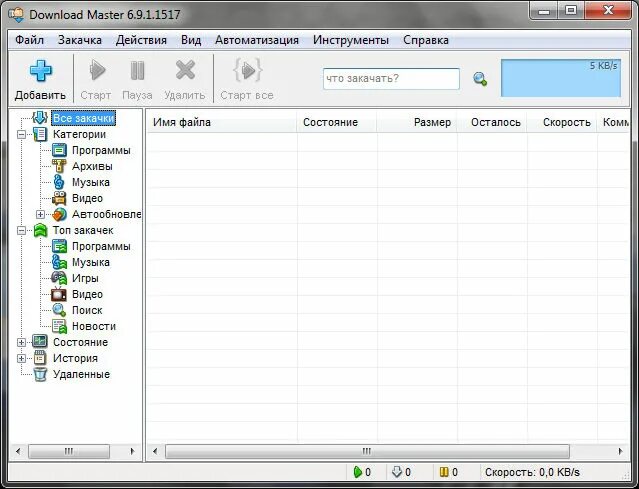Select Музыка under Топ закачек
The width and height of the screenshot is (639, 489).
[x=90, y=262]
